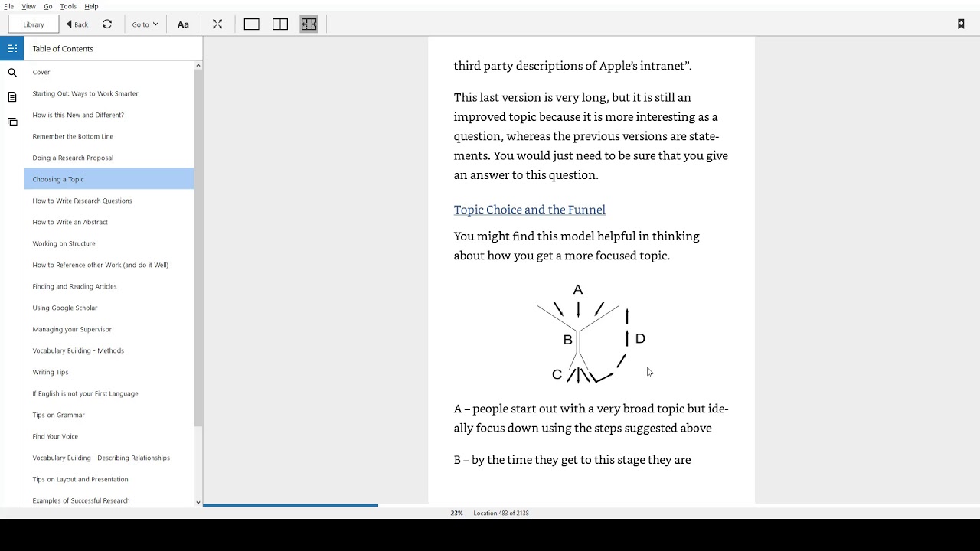The width and height of the screenshot is (980, 551).
Task: Click the funnel diagram image
Action: tap(592, 332)
